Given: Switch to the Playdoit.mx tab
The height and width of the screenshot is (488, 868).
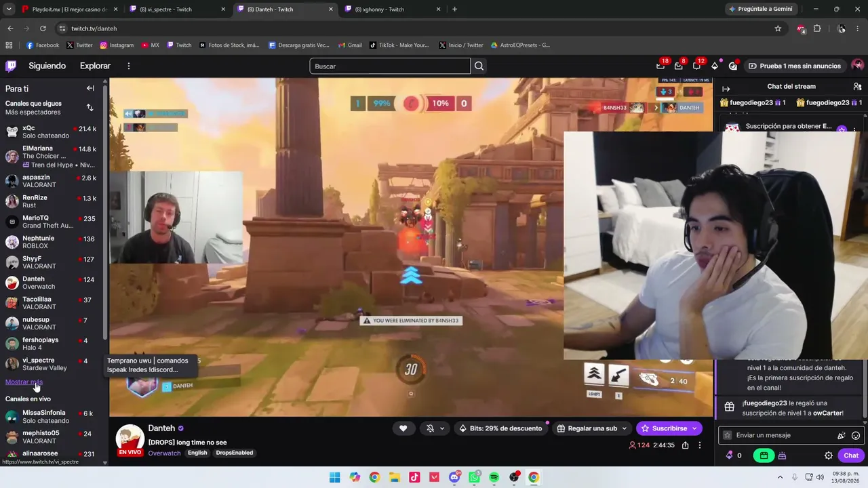Looking at the screenshot, I should coord(70,9).
